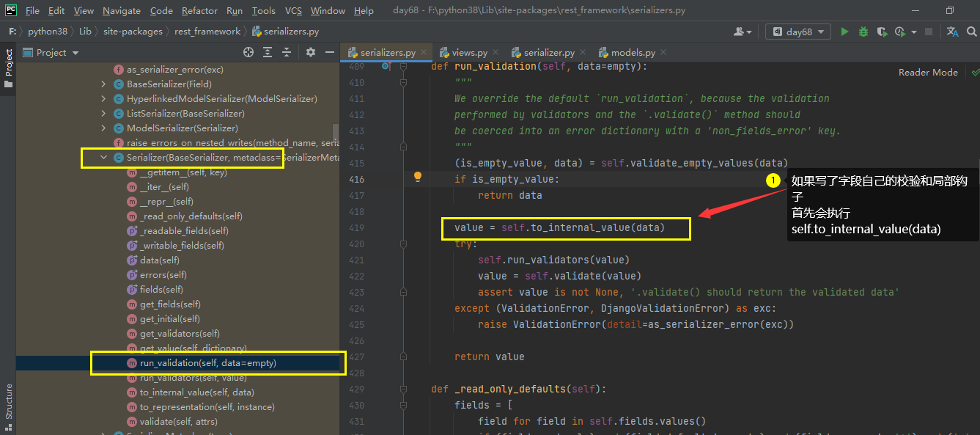This screenshot has height=435, width=980.
Task: Open the run options dropdown arrow beside Profile
Action: pyautogui.click(x=914, y=32)
